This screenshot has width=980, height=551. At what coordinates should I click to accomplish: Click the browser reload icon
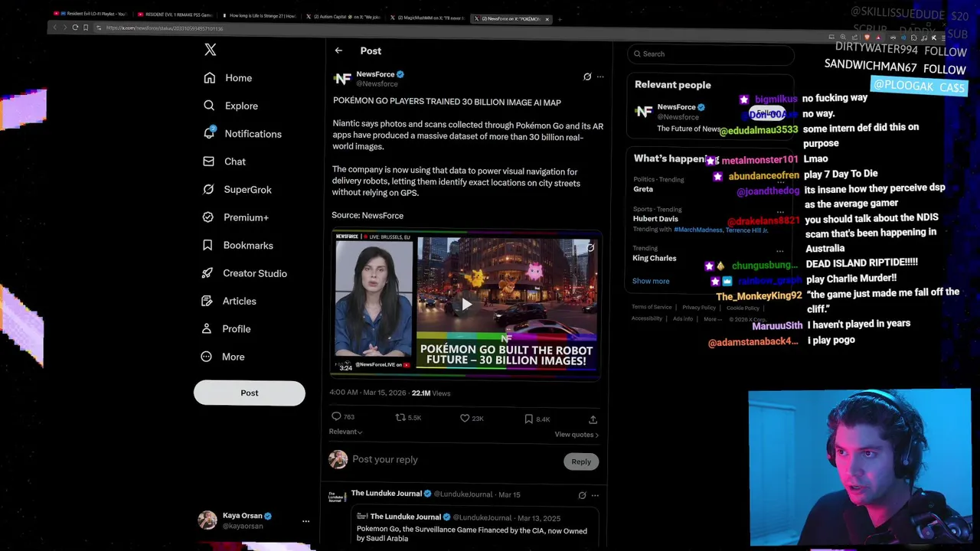75,27
